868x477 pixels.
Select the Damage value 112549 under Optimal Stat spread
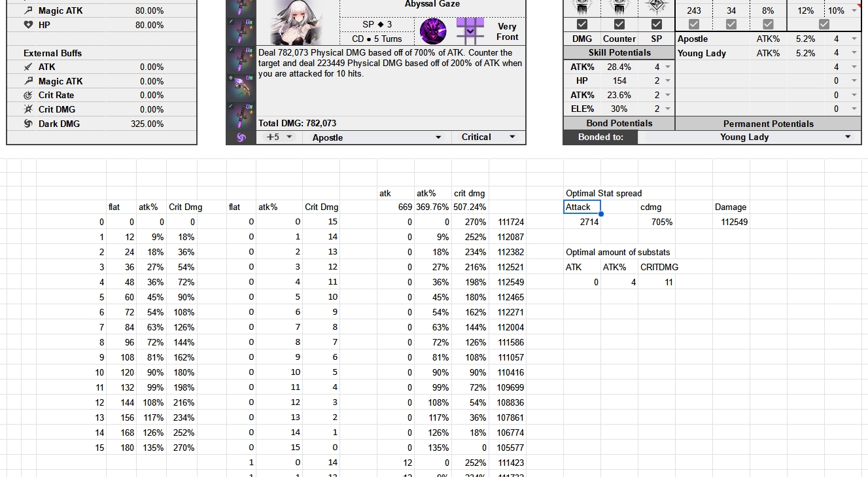(735, 222)
